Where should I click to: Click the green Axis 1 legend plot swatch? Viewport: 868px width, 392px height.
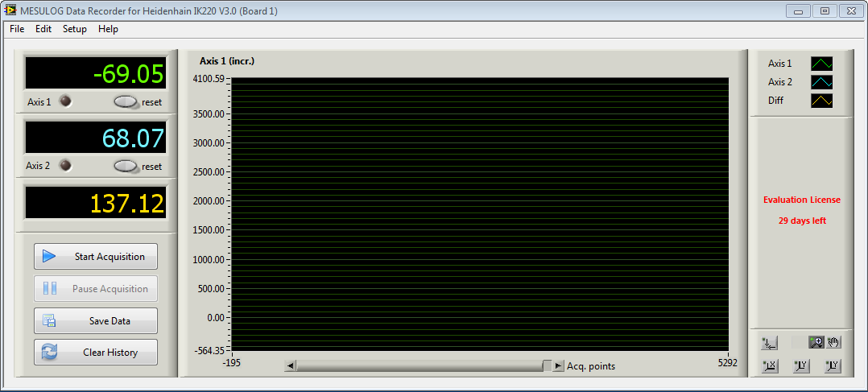(821, 64)
